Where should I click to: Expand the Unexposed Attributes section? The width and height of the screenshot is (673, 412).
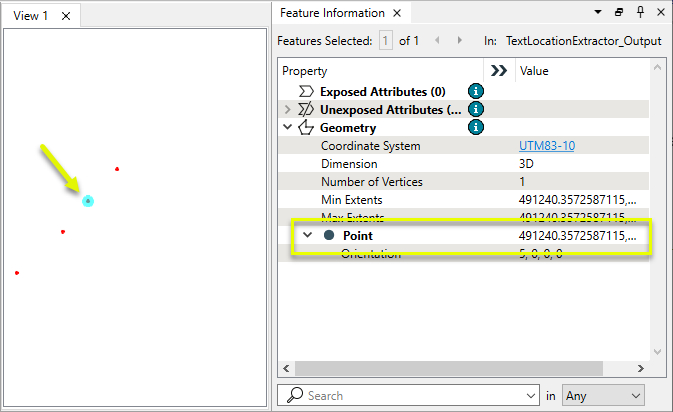click(x=288, y=109)
